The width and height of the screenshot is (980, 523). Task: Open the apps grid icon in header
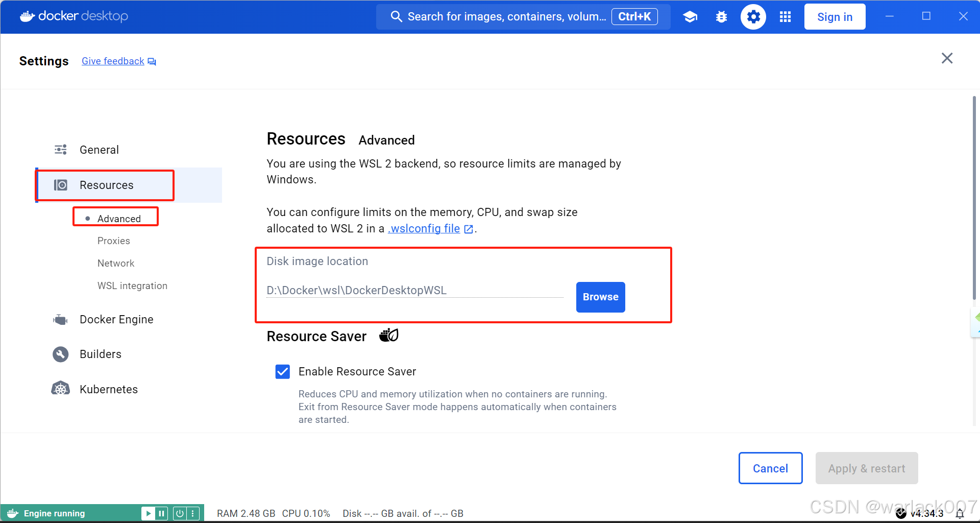[785, 17]
